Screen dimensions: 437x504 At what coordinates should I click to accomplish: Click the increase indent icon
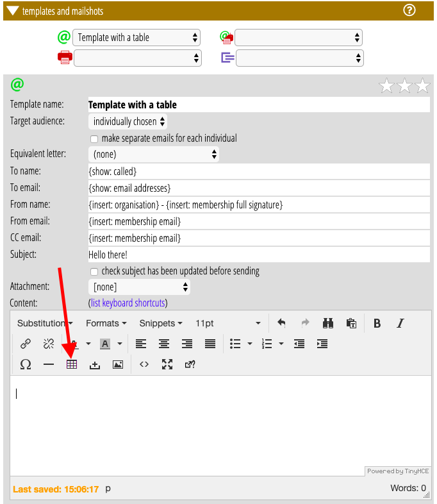322,344
